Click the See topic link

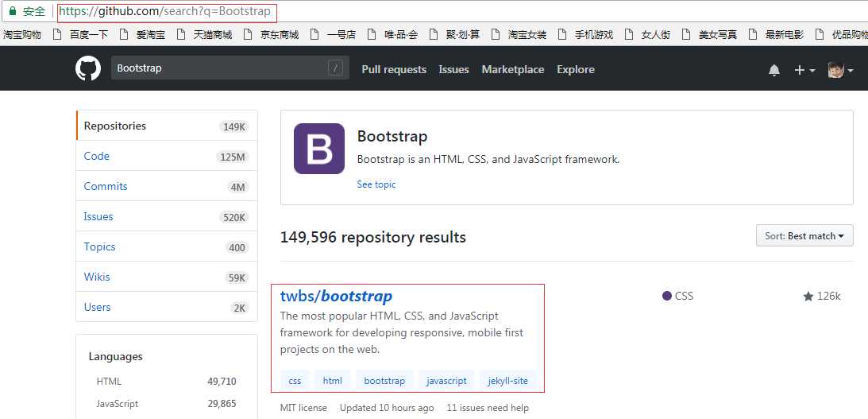tap(376, 184)
